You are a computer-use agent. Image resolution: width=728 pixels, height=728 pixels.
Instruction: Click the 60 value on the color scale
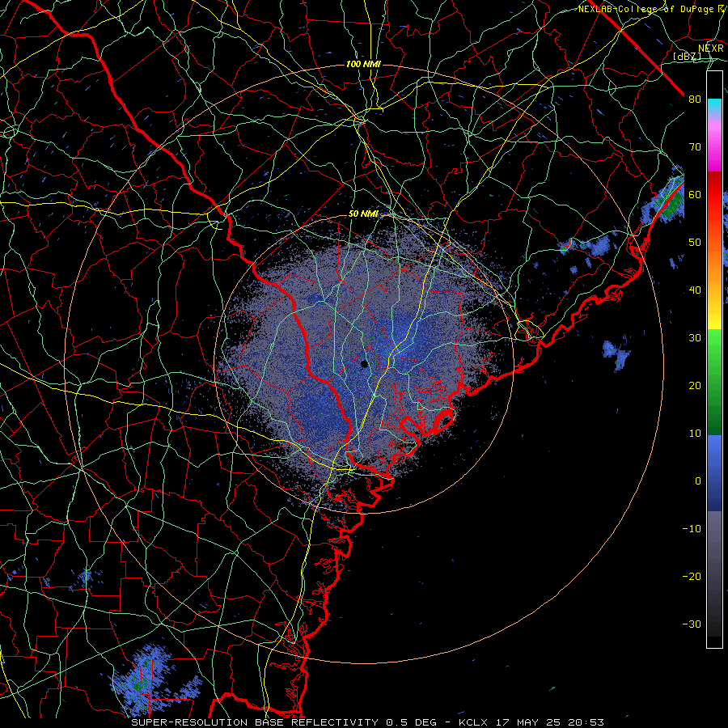pyautogui.click(x=695, y=194)
